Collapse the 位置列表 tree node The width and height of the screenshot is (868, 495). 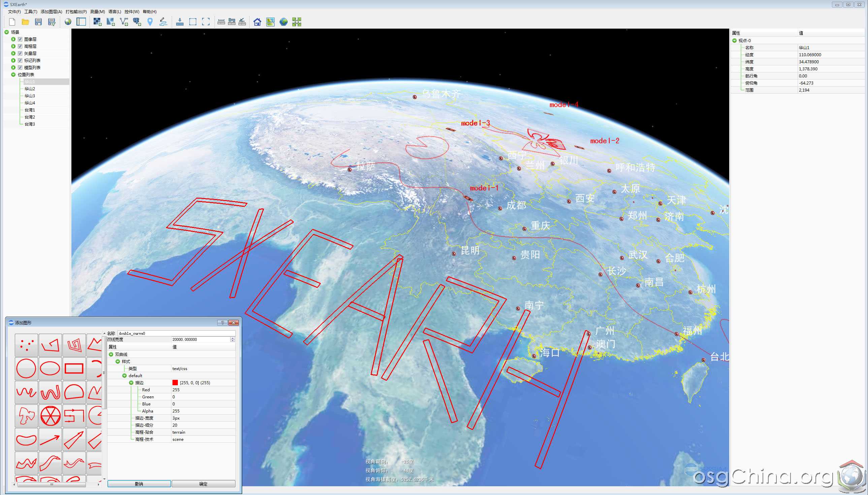pos(13,74)
